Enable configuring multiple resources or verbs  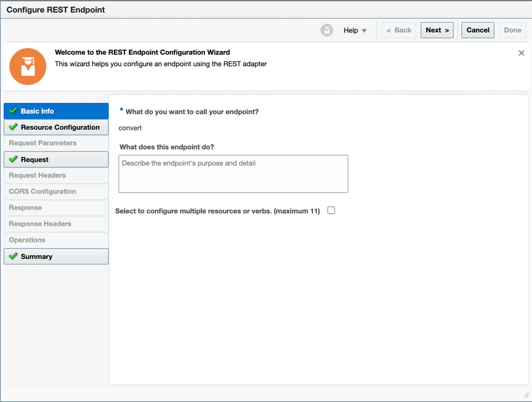click(x=331, y=210)
